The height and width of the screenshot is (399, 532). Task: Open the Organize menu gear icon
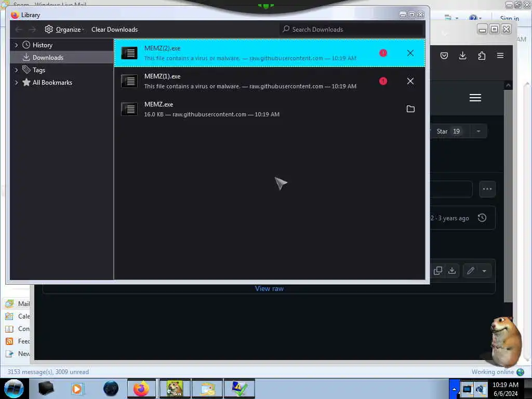[49, 30]
